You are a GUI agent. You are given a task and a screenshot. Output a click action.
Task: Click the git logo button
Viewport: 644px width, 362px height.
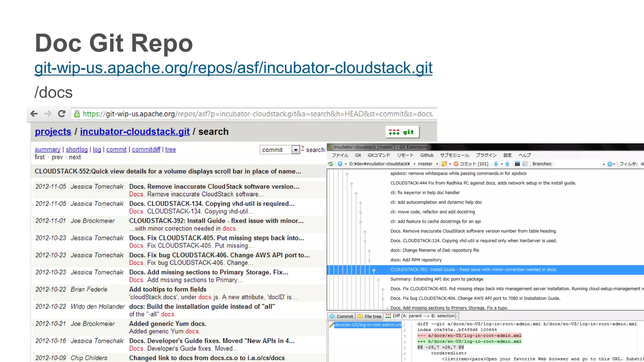pos(402,132)
